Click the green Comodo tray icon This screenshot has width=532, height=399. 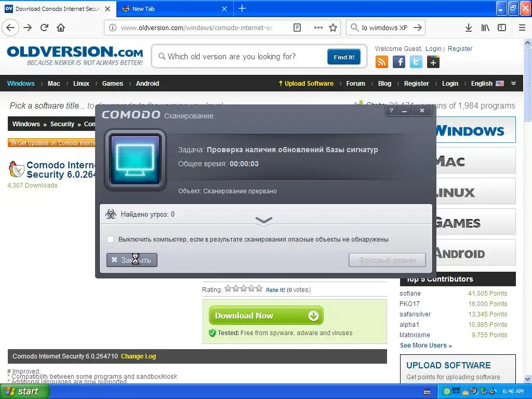coord(447,392)
